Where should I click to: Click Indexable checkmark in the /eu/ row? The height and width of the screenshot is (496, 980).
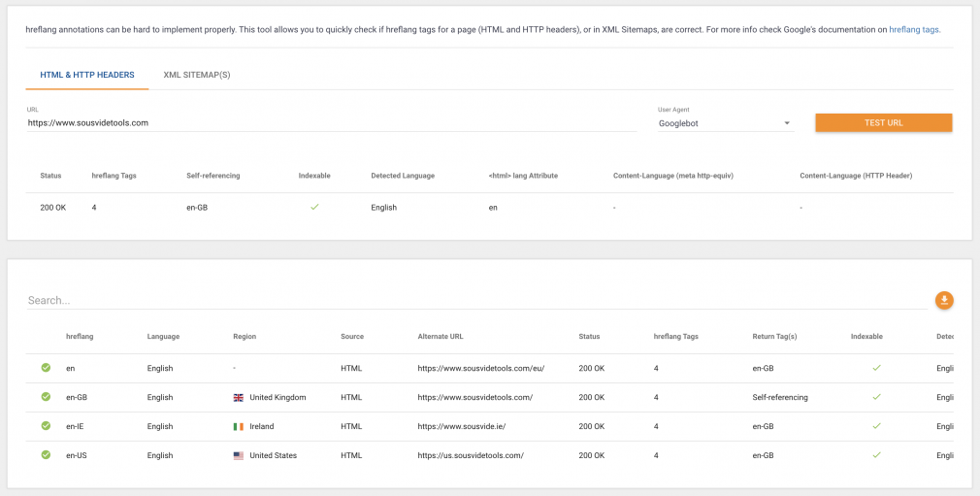tap(876, 368)
